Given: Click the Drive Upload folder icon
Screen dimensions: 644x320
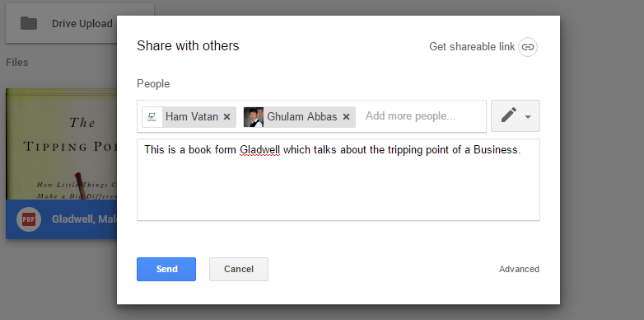Looking at the screenshot, I should point(29,23).
